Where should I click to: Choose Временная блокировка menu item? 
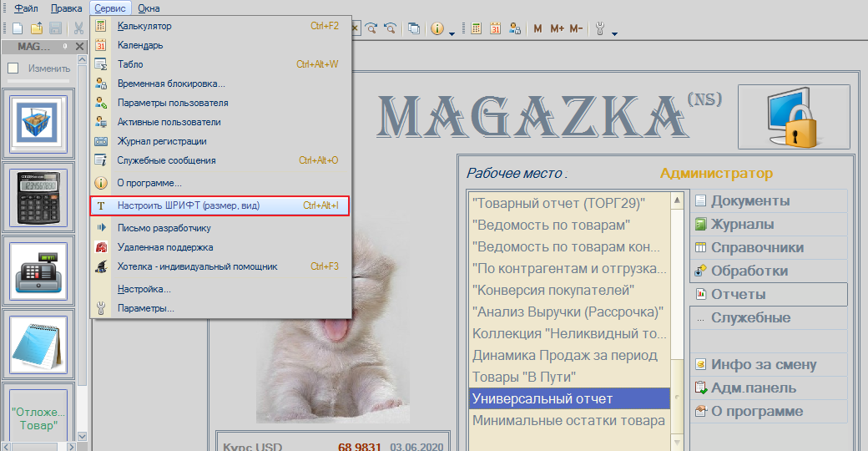point(220,84)
